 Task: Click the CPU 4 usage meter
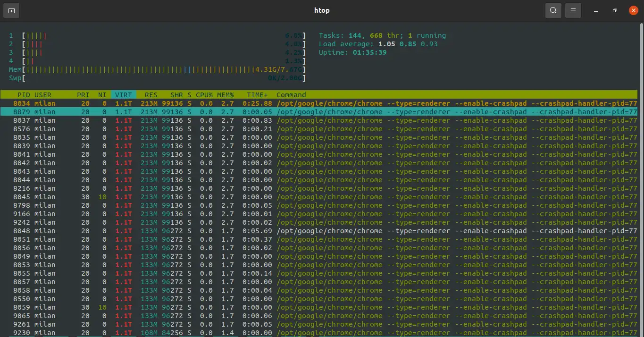[157, 61]
